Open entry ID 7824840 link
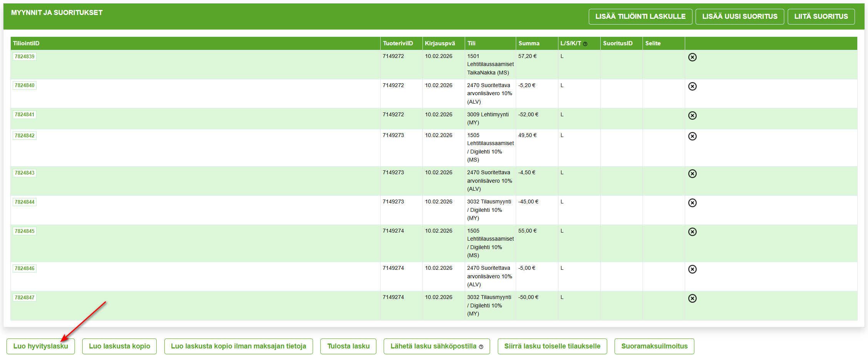868x355 pixels. 25,86
